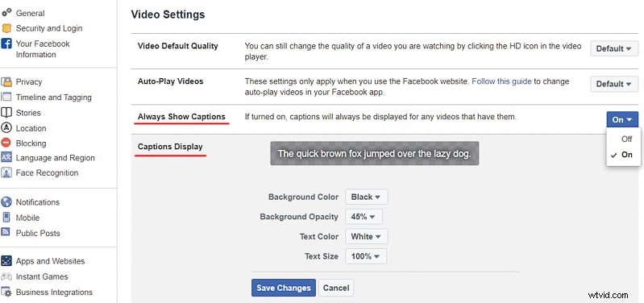Open the Background Opacity 45% dropdown
Viewport: 644px width, 303px height.
pos(364,217)
